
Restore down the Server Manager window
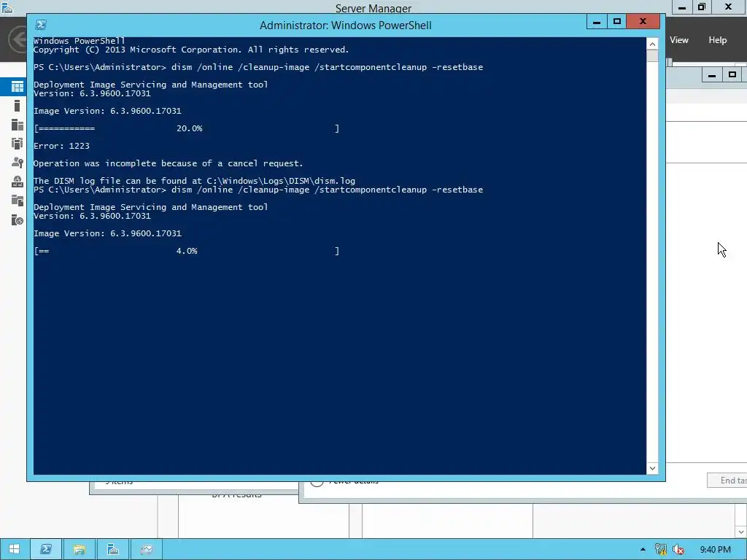tap(702, 7)
